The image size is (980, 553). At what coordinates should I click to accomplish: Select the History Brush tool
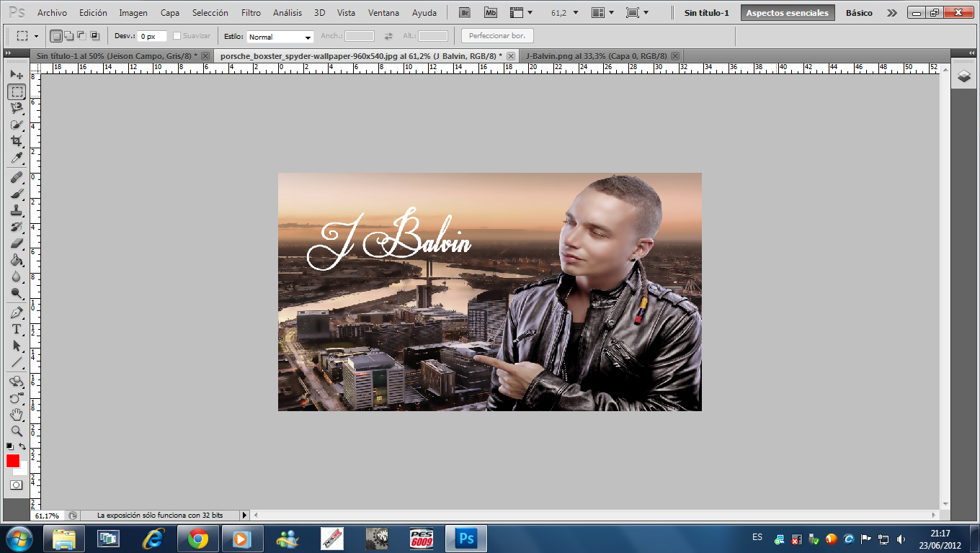[x=17, y=227]
